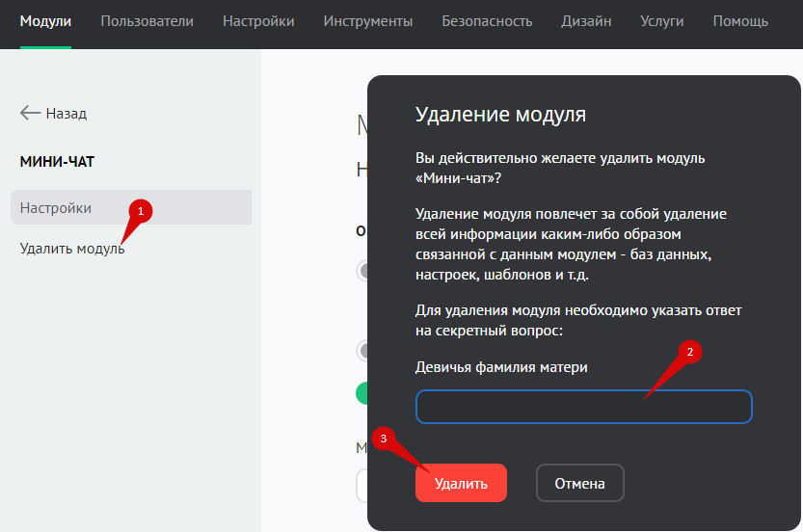The height and width of the screenshot is (532, 803).
Task: Click red annotation marker number 1
Action: 141,209
